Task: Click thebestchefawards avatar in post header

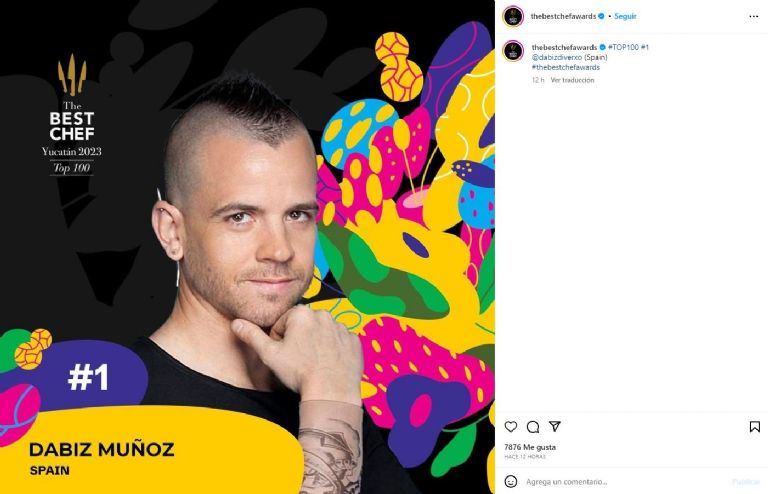Action: pyautogui.click(x=513, y=17)
